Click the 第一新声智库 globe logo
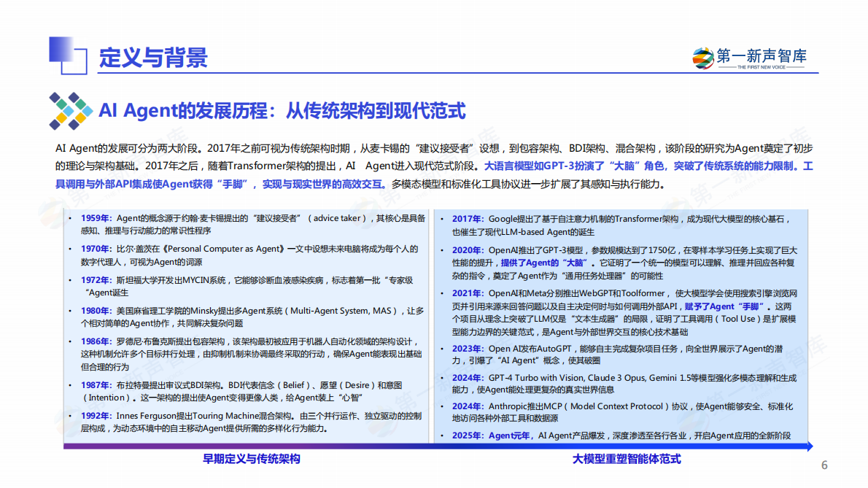The image size is (868, 488). (702, 58)
